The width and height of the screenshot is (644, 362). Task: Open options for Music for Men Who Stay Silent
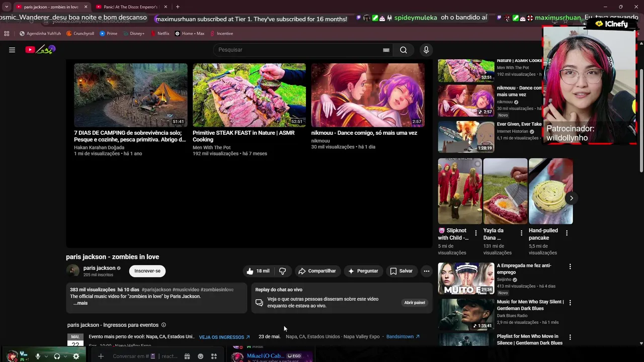(x=570, y=303)
